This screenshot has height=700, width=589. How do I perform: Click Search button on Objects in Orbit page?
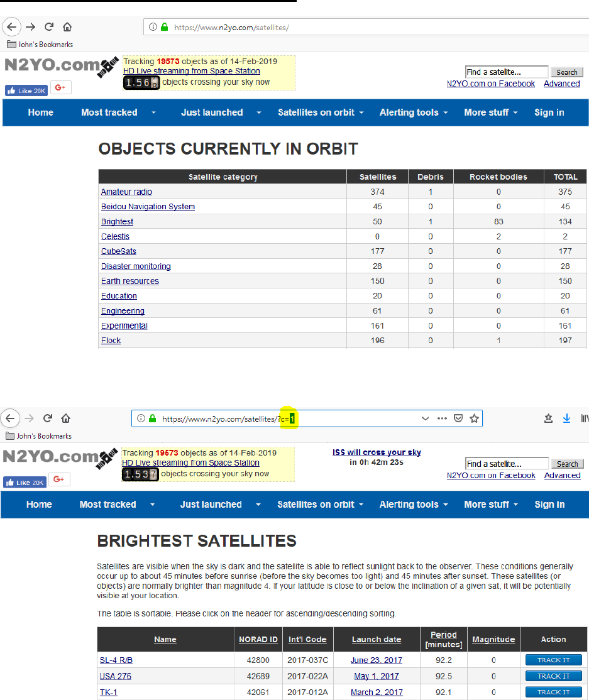click(566, 72)
